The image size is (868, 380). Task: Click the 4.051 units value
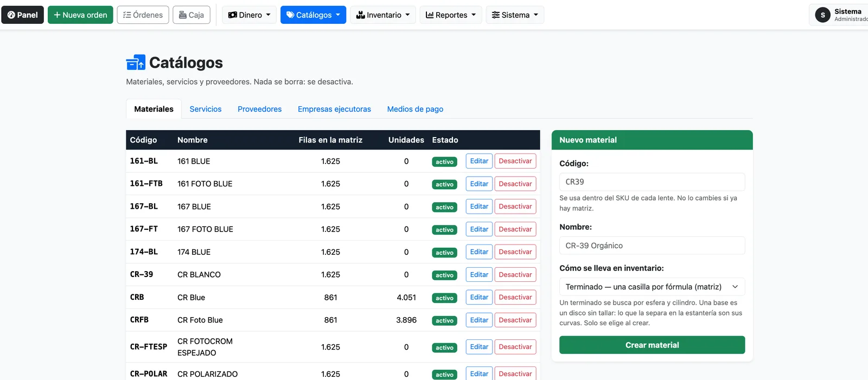(406, 298)
